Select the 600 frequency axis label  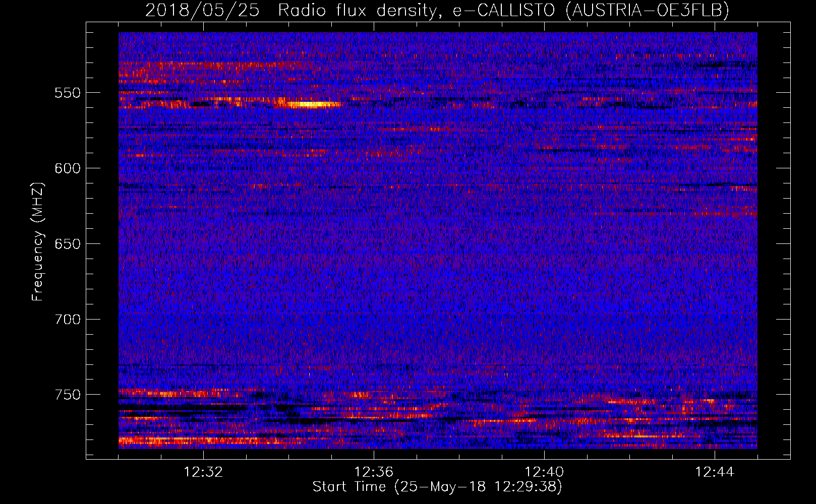(x=68, y=168)
